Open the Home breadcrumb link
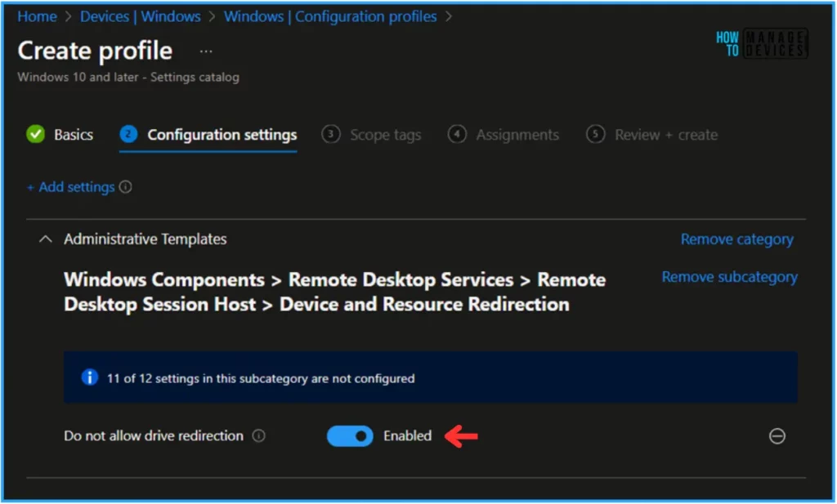 [x=37, y=16]
